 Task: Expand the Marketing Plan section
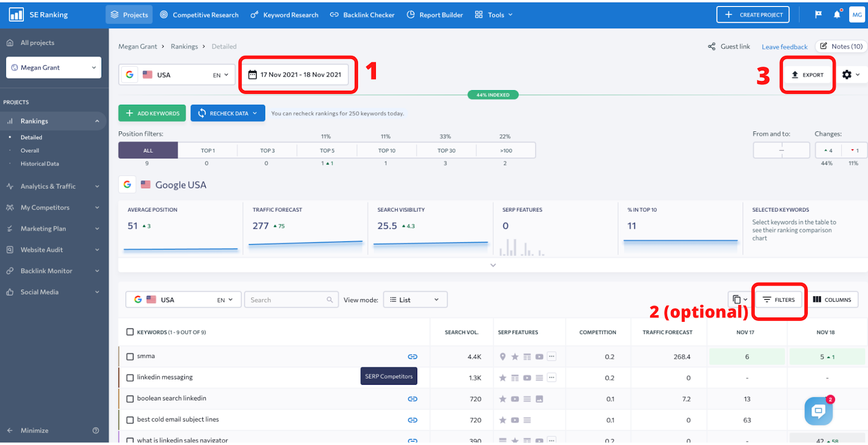coord(53,228)
